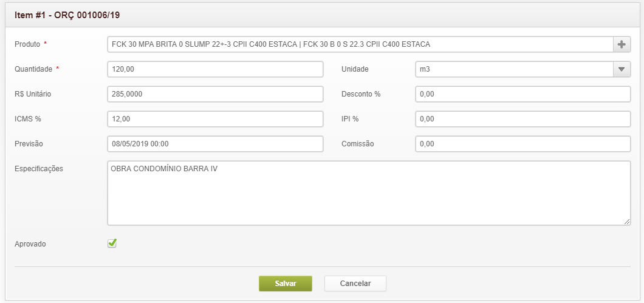
Task: Click the Cancelar button
Action: [x=355, y=284]
